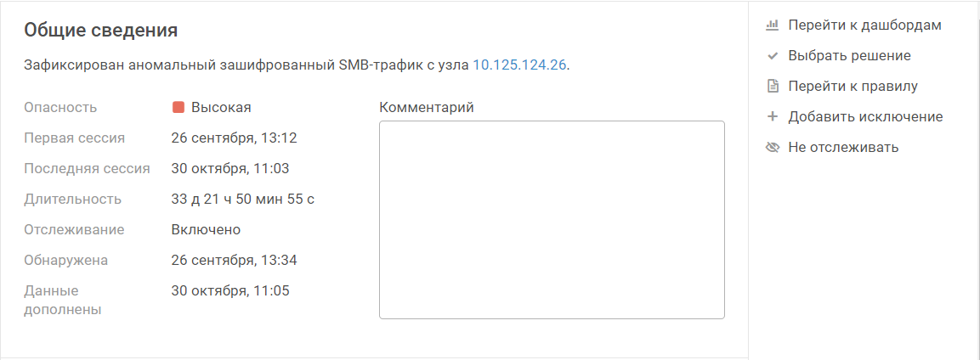Click the checkmark icon beside Выбрать решение
The image size is (980, 360).
pyautogui.click(x=773, y=56)
